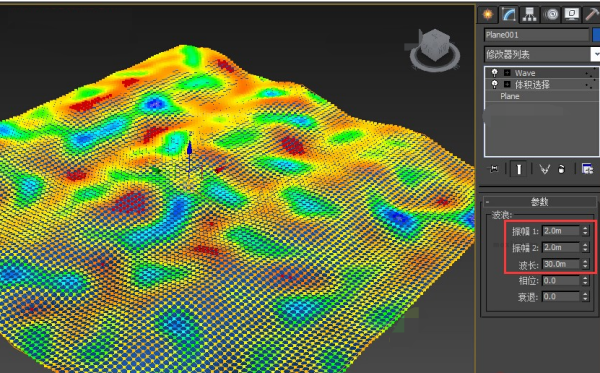Click the 相位 spinner arrows
The height and width of the screenshot is (373, 600).
coord(585,280)
